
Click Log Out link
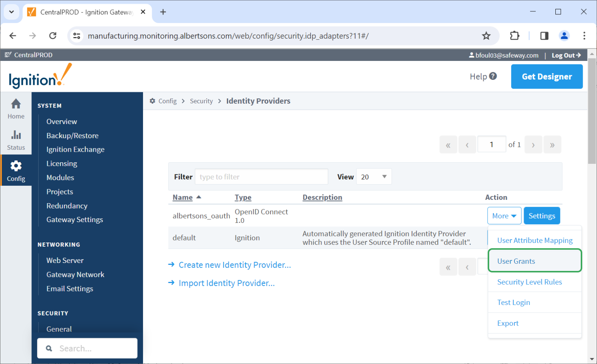[x=566, y=55]
